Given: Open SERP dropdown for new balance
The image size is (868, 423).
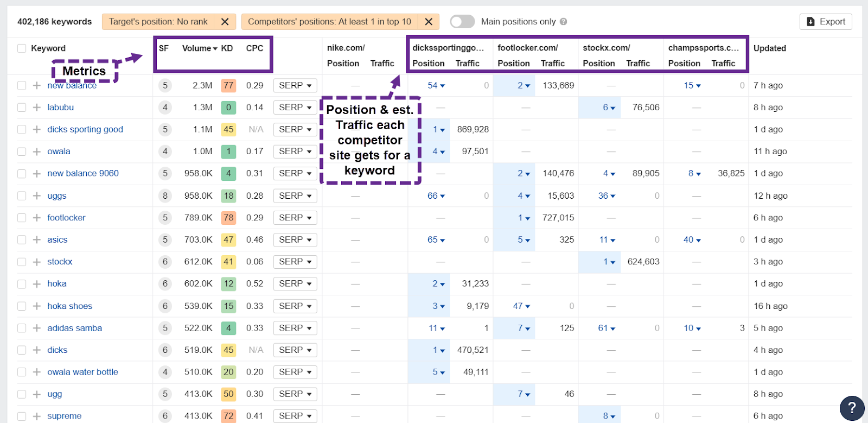Looking at the screenshot, I should (295, 85).
